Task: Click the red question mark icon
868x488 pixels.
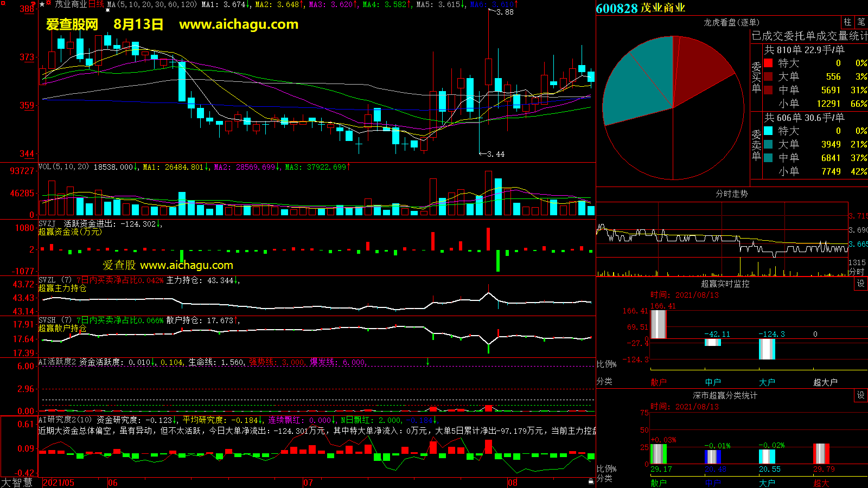Action: pyautogui.click(x=33, y=5)
